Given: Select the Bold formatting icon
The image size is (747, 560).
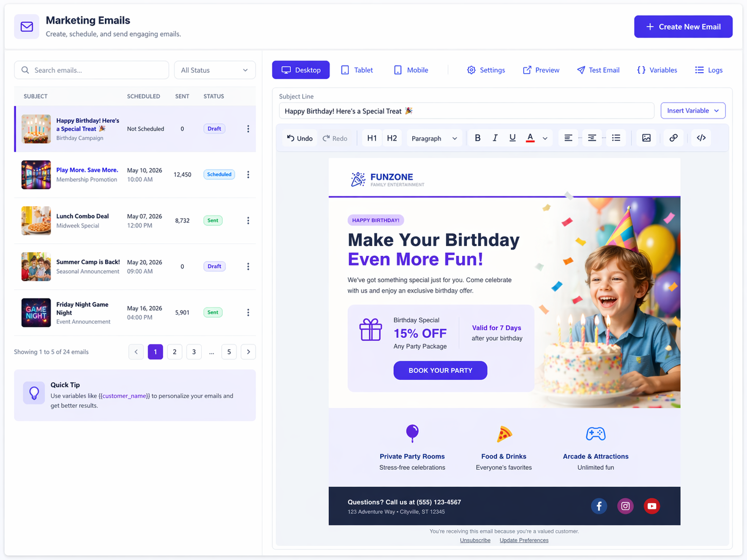Looking at the screenshot, I should [477, 138].
